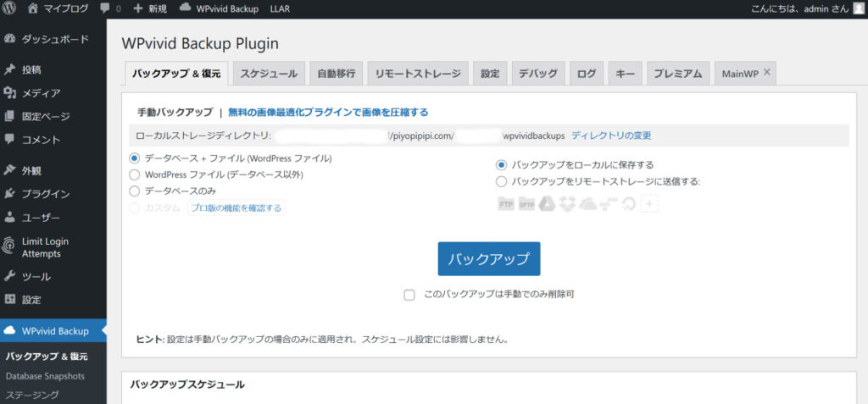868x404 pixels.
Task: Switch to the 自動移行 tab
Action: pos(336,74)
